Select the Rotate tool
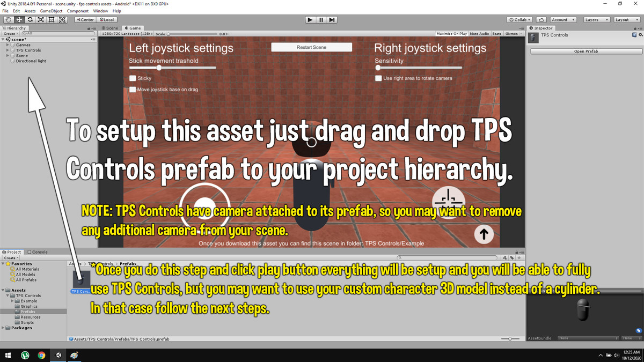 click(x=30, y=20)
